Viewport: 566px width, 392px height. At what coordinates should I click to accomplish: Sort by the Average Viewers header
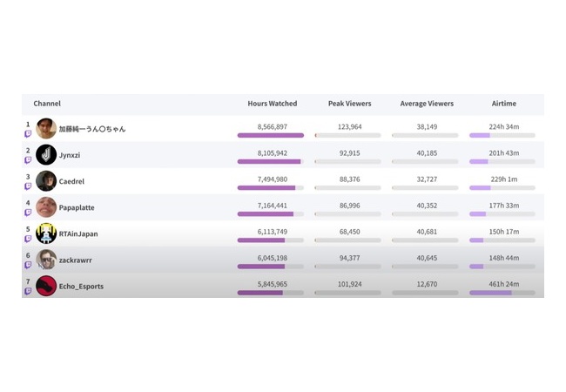pyautogui.click(x=427, y=104)
